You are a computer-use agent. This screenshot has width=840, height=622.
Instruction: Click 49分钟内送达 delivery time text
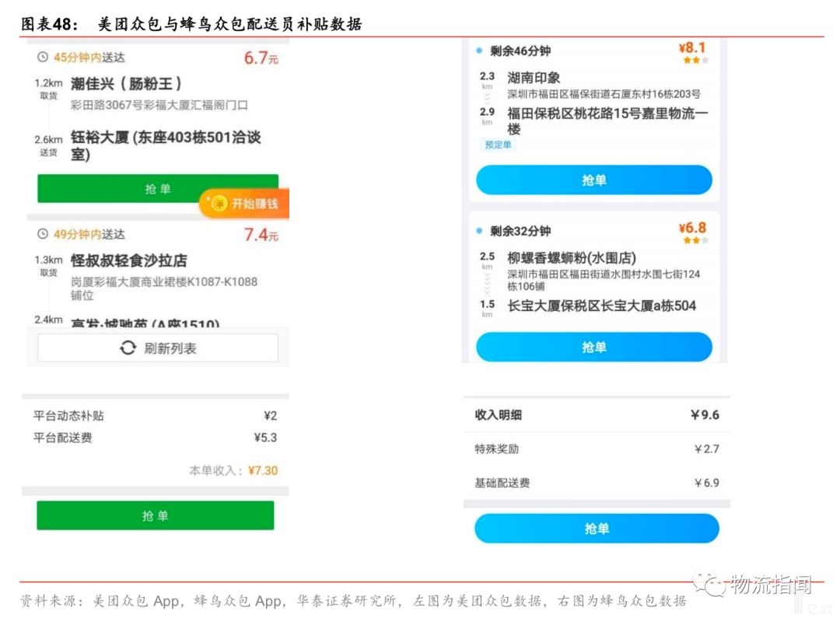[x=89, y=234]
